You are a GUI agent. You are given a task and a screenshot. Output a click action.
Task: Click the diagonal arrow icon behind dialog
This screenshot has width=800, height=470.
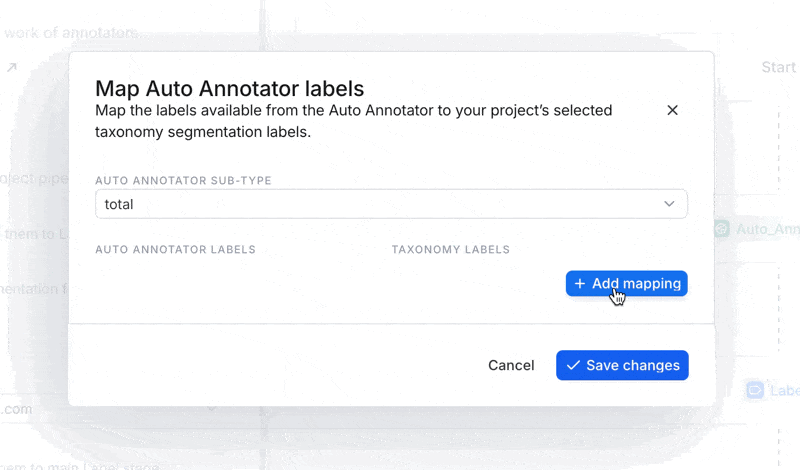pyautogui.click(x=12, y=67)
